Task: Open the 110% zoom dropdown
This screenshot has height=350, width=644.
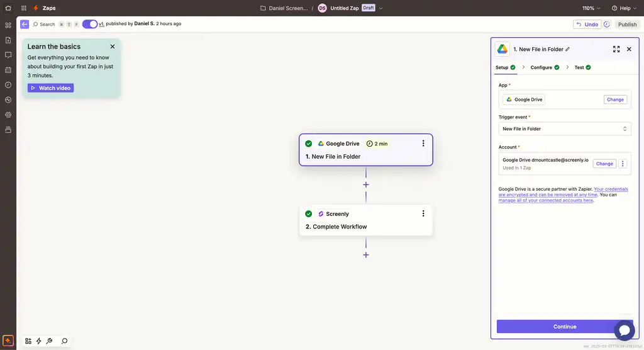Action: [x=591, y=8]
